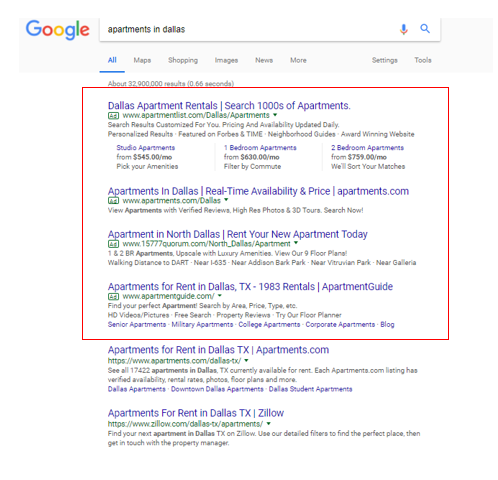Expand the More search menu
Screen dimensions: 498x480
(298, 60)
